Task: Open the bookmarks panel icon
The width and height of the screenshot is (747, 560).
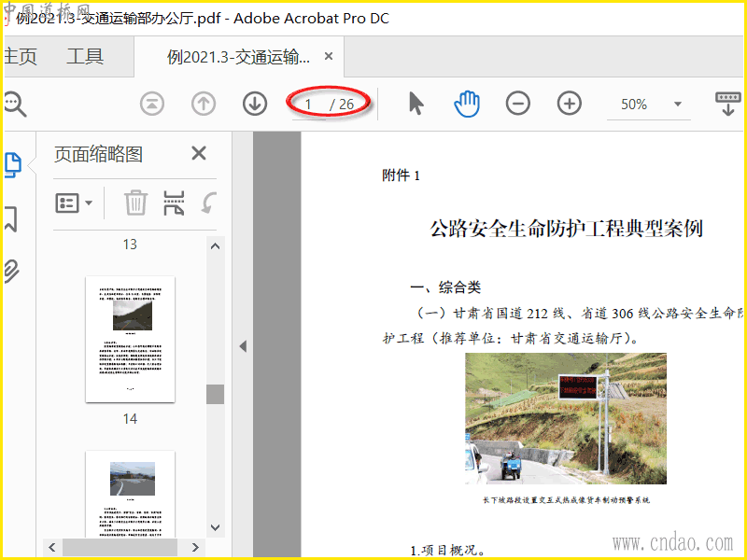Action: click(12, 219)
